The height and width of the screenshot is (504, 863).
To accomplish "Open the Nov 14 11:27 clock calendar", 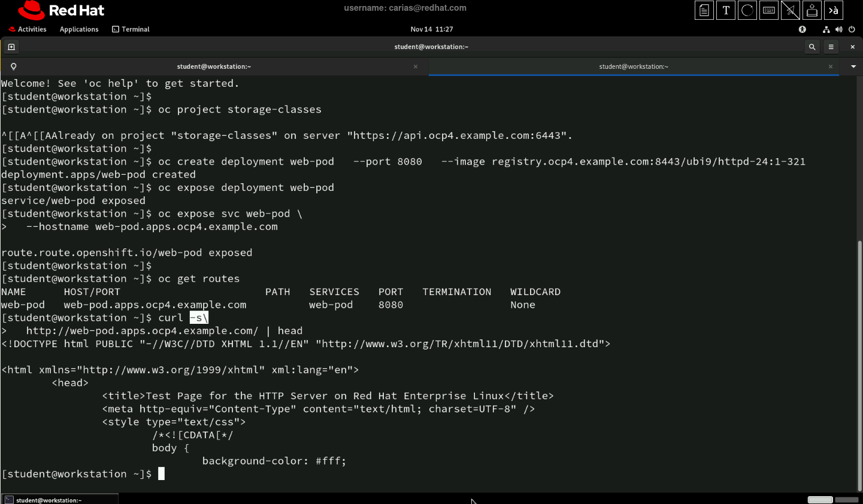I will (x=432, y=29).
